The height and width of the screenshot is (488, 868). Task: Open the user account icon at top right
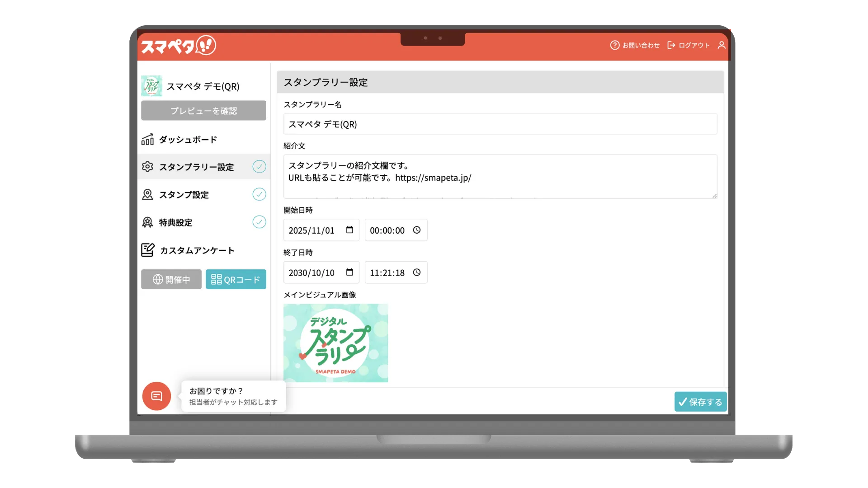(x=722, y=45)
